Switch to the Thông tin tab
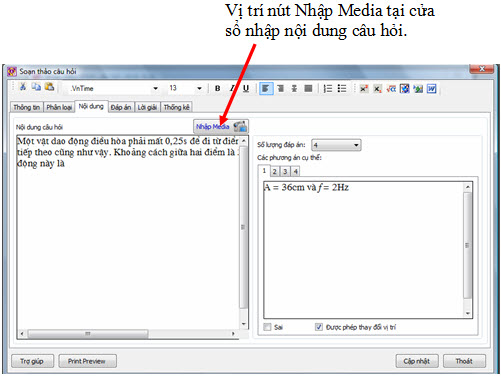 coord(27,107)
